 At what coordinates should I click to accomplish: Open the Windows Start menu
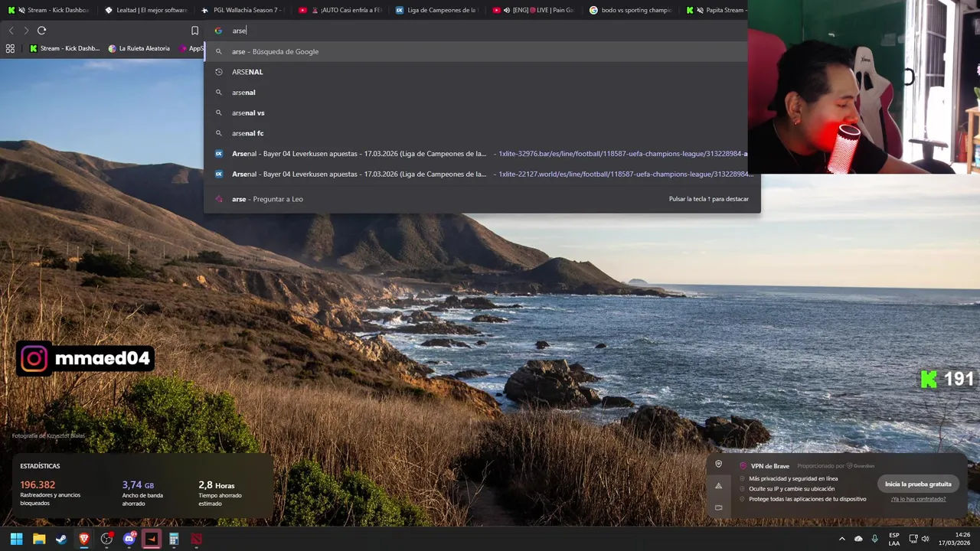(x=16, y=539)
